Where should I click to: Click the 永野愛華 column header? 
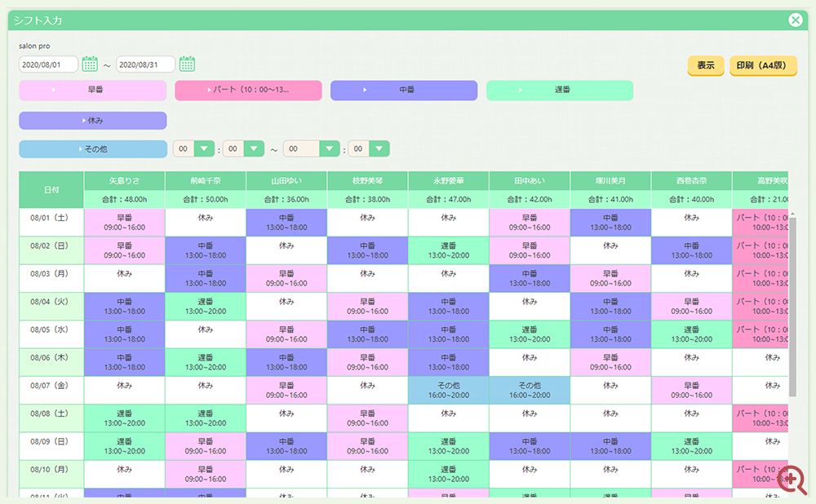pyautogui.click(x=449, y=180)
